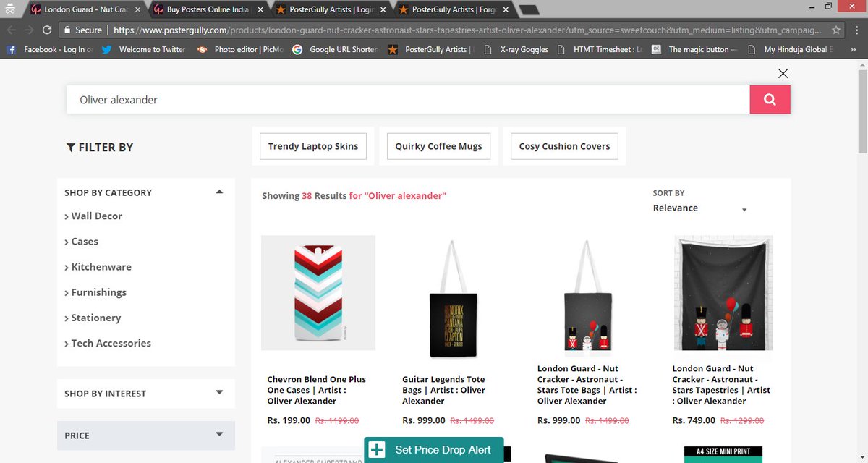Screen dimensions: 868x463
Task: Click the Chrome back arrow
Action: coord(11,30)
